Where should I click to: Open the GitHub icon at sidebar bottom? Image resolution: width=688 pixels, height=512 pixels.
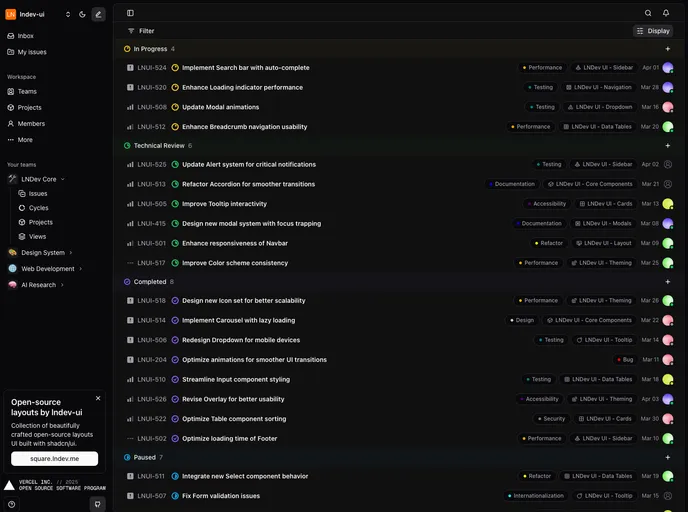pos(98,503)
